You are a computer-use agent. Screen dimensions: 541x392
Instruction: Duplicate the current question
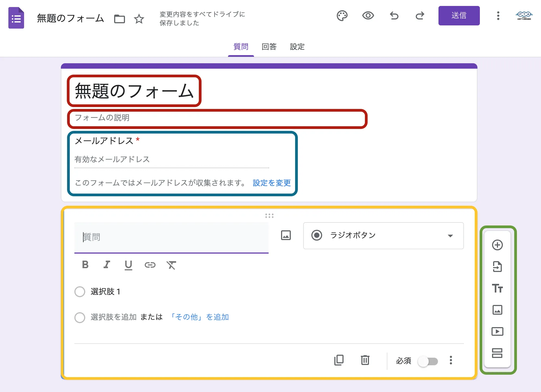tap(339, 360)
